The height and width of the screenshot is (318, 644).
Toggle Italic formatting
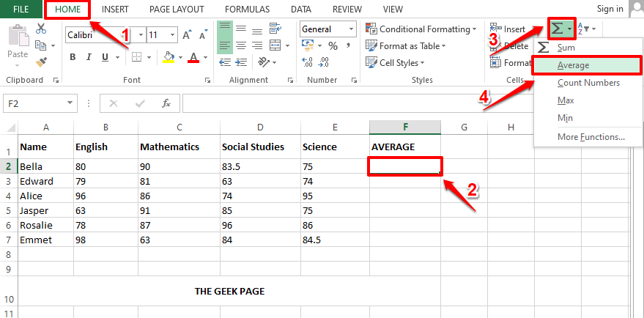point(89,57)
